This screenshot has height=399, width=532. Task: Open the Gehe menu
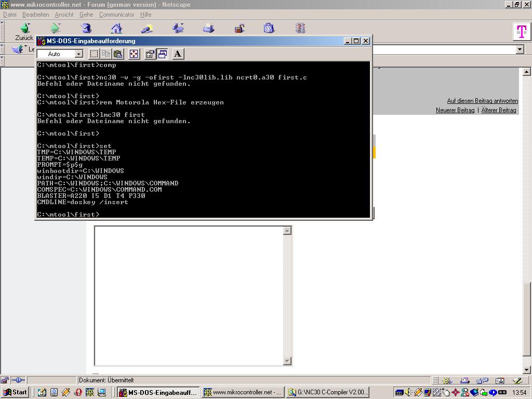click(86, 15)
